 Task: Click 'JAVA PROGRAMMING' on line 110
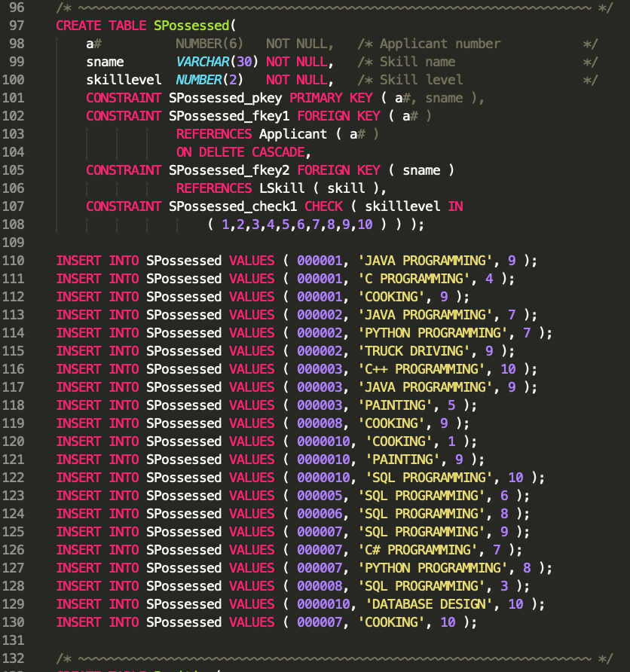[426, 261]
